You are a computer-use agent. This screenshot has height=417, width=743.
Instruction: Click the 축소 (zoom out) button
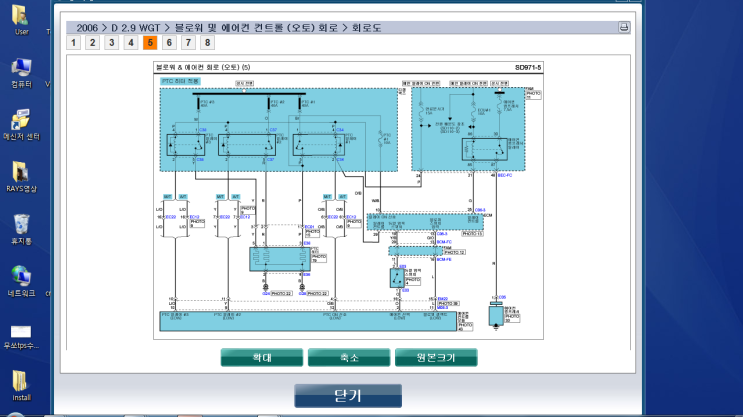pos(349,358)
